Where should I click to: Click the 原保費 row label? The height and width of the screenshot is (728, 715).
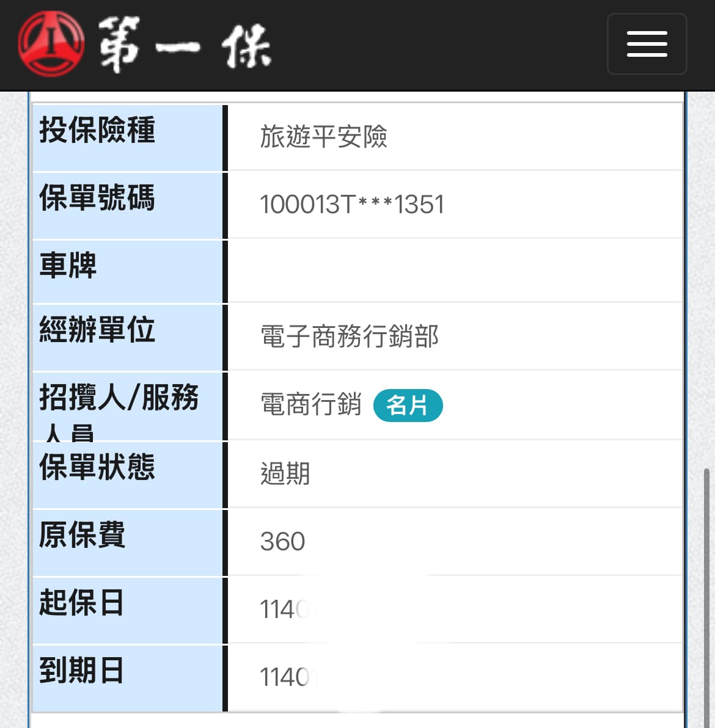tap(82, 534)
